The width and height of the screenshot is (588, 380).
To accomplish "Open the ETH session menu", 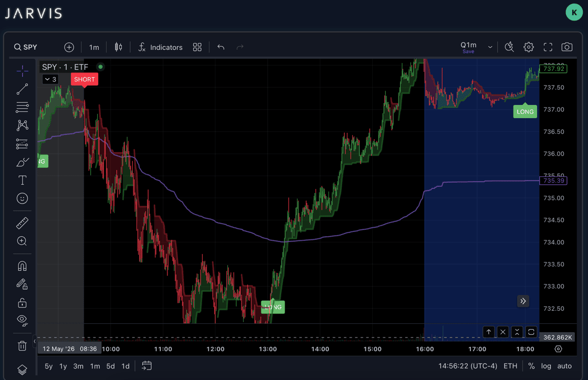I will tap(510, 366).
